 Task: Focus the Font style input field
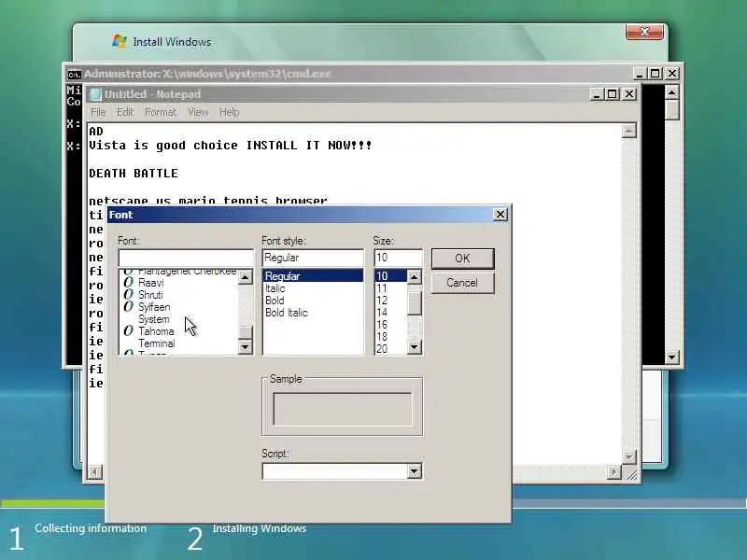[x=313, y=259]
